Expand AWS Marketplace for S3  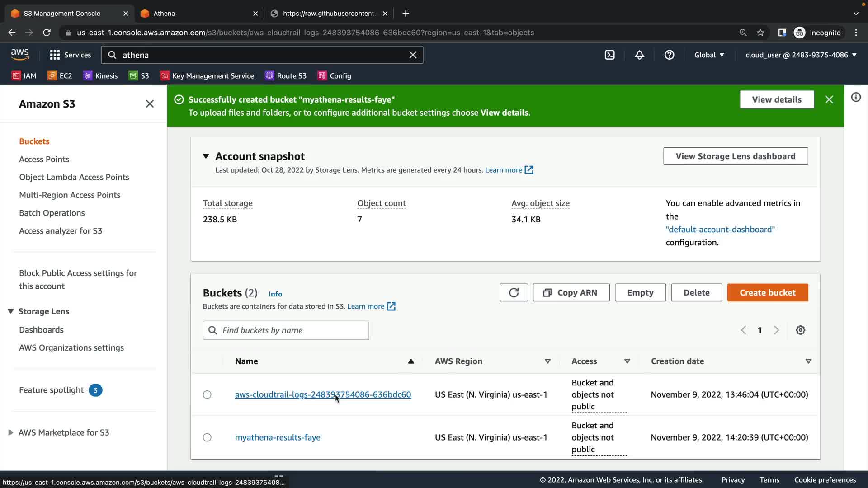tap(11, 432)
